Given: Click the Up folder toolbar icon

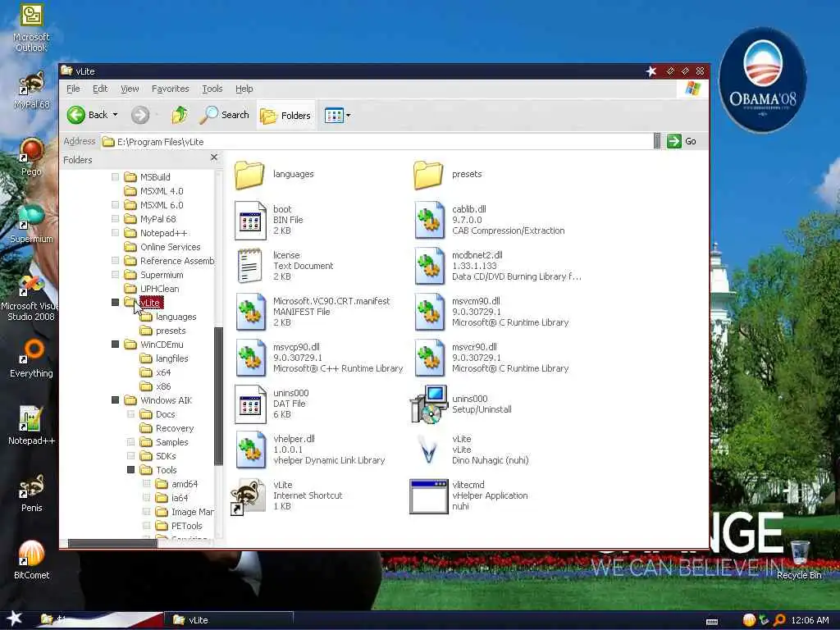Looking at the screenshot, I should coord(180,115).
